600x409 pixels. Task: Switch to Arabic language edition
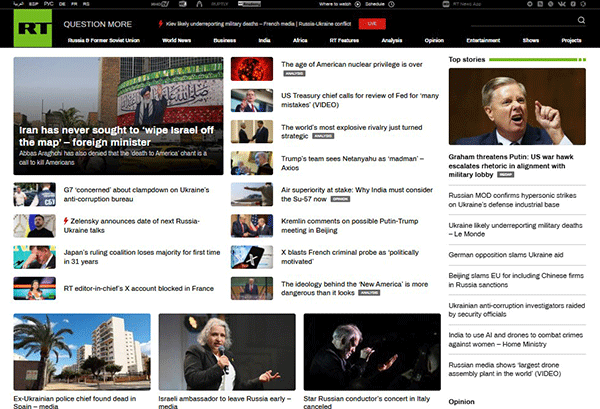18,4
